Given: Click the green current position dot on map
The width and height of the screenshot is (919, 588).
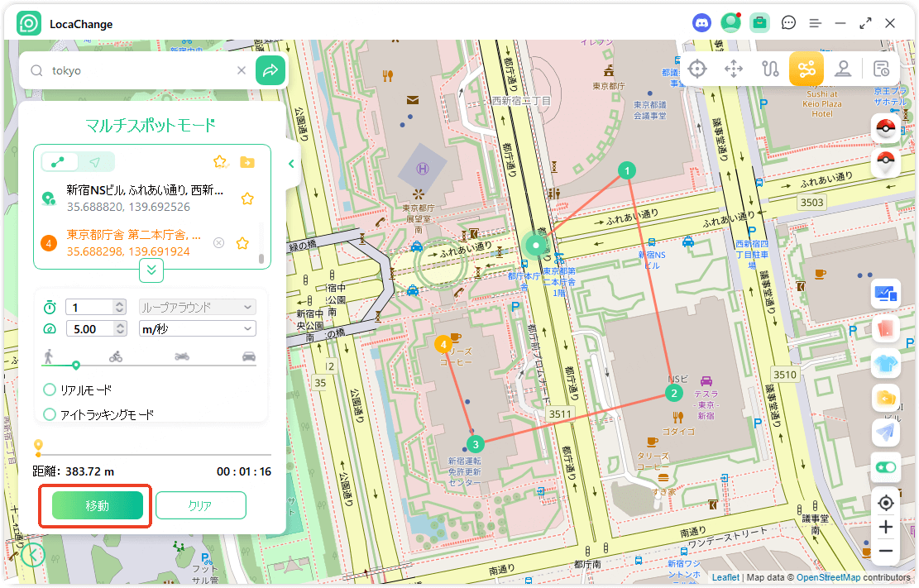Looking at the screenshot, I should pyautogui.click(x=536, y=245).
